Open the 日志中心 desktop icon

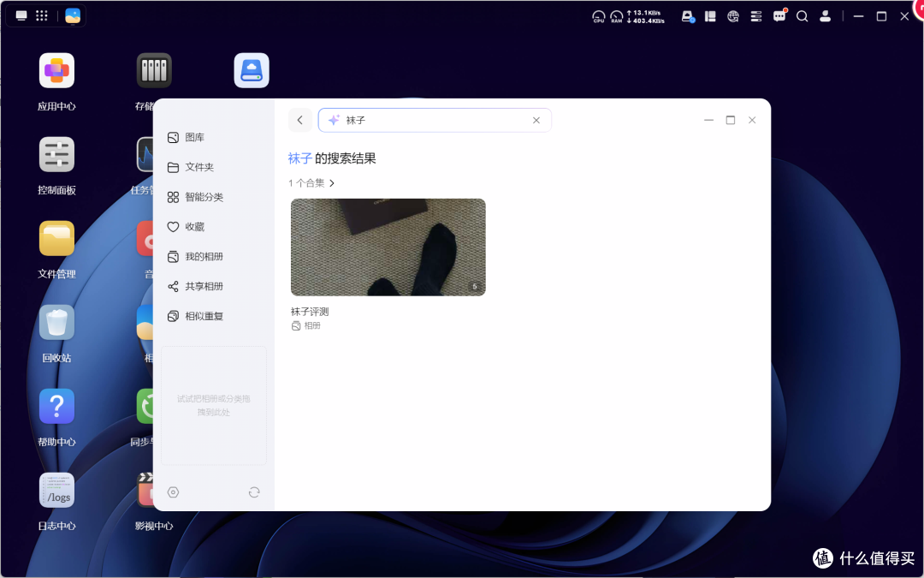click(56, 490)
